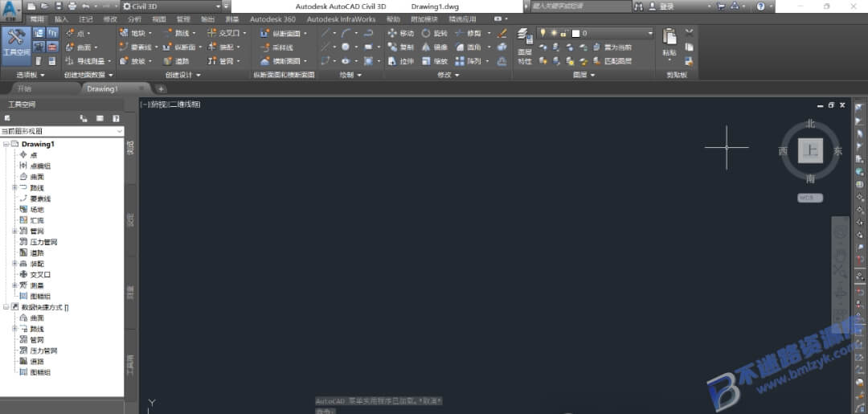Click the 工具箱 vertical Toolspace tab
868x414 pixels.
tap(131, 364)
